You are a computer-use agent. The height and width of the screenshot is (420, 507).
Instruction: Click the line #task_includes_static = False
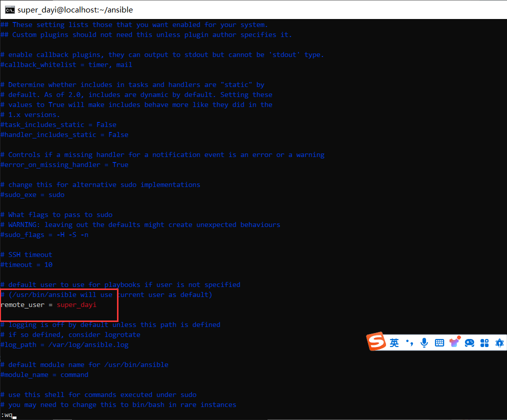tap(58, 125)
